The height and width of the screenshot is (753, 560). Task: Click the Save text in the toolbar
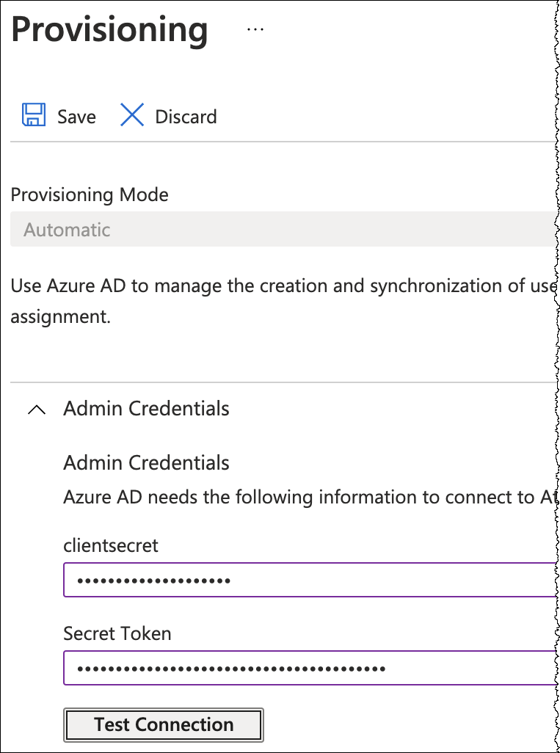[76, 117]
